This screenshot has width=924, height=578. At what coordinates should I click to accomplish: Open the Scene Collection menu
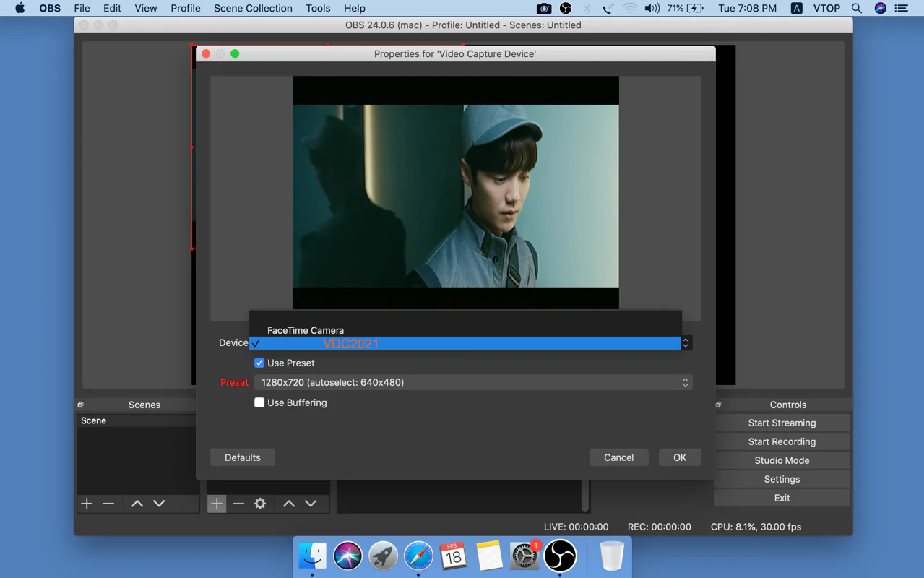(x=253, y=8)
